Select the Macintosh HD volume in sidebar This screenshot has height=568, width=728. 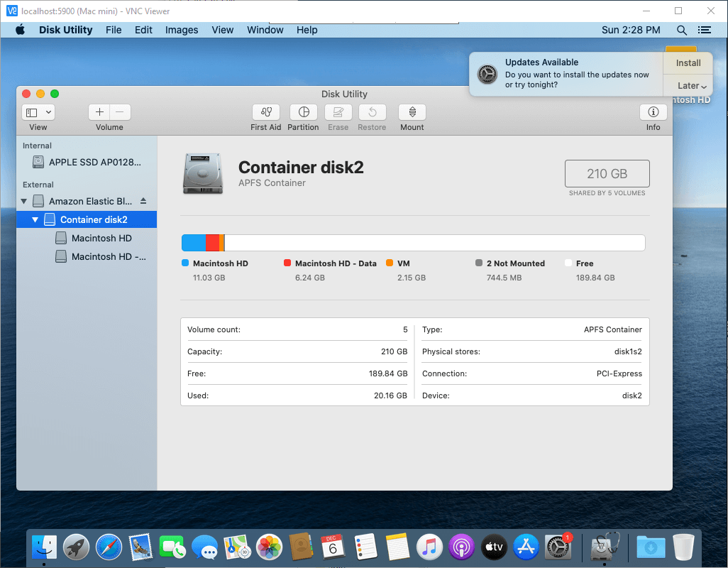click(x=101, y=238)
